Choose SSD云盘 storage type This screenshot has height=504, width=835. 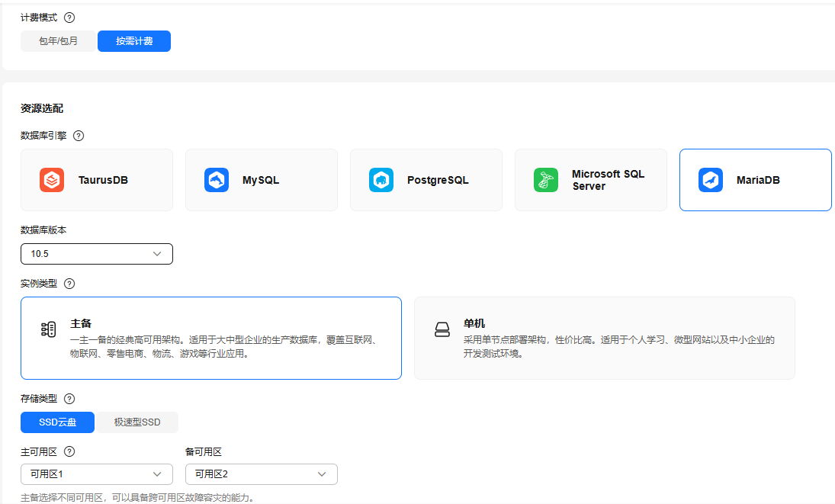pyautogui.click(x=57, y=422)
